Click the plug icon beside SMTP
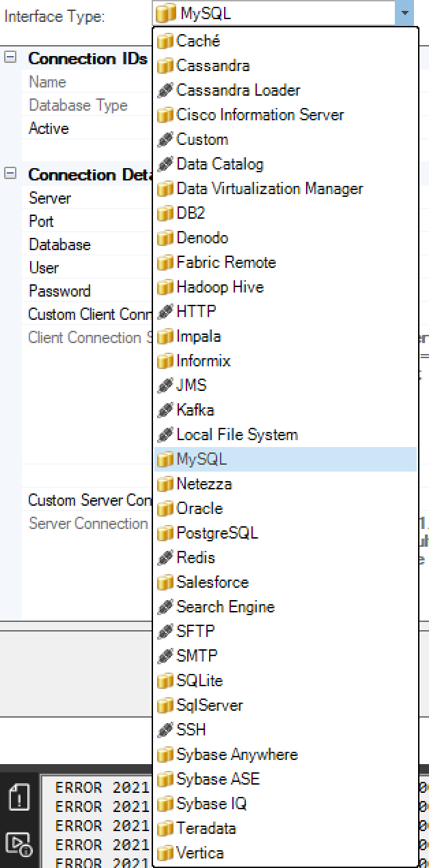Screen dimensions: 429x868 165,656
